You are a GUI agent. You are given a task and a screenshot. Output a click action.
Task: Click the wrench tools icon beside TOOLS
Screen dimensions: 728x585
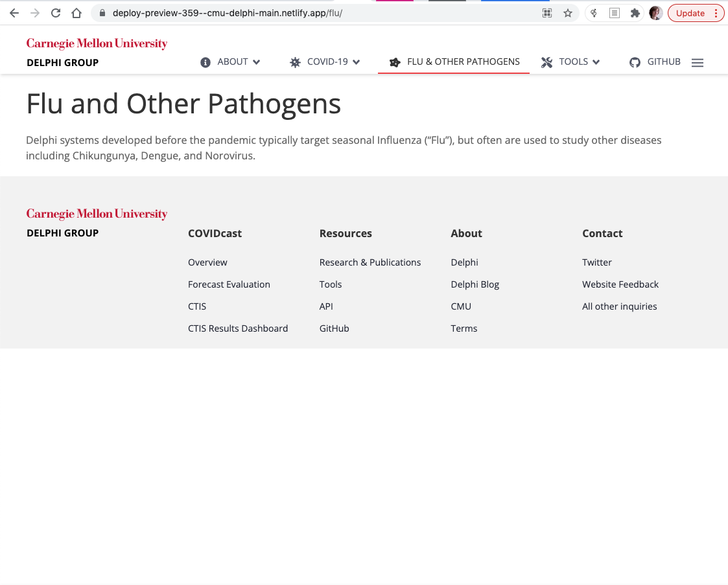(x=547, y=62)
